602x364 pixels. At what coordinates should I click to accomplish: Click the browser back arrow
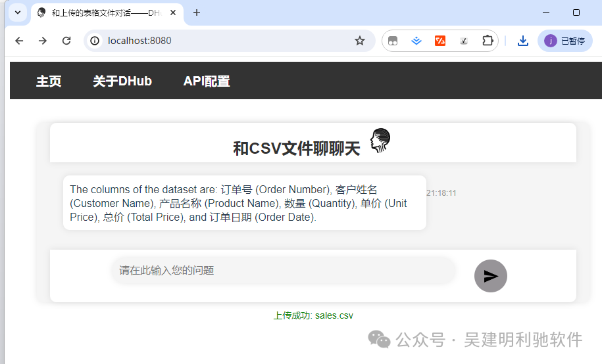[19, 41]
